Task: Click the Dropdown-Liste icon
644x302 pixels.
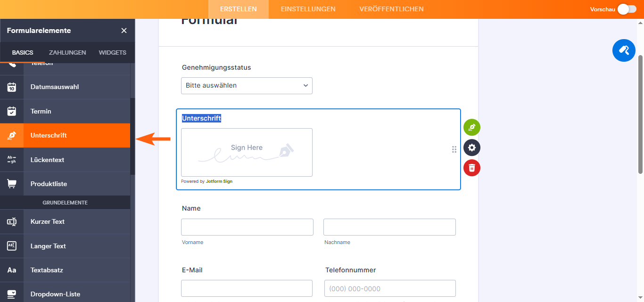Action: [x=12, y=294]
